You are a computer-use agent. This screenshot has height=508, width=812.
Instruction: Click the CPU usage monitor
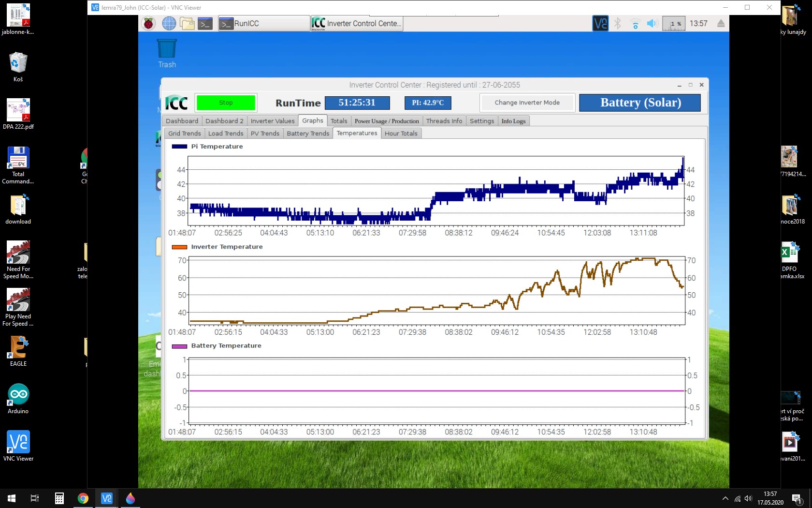click(x=673, y=23)
